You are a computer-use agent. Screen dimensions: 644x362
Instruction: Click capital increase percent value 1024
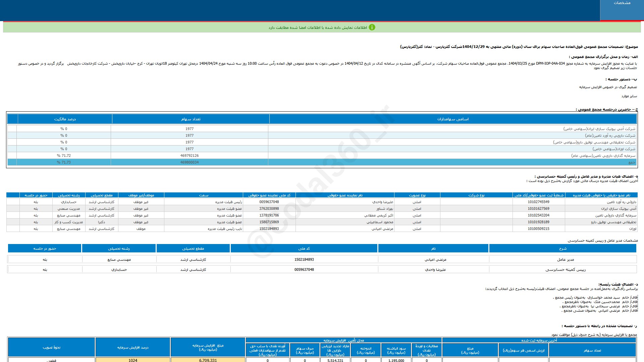click(x=133, y=360)
